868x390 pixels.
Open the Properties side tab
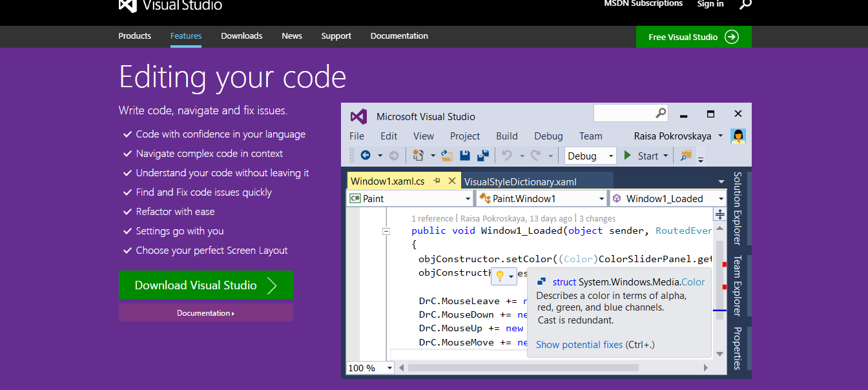tap(737, 348)
